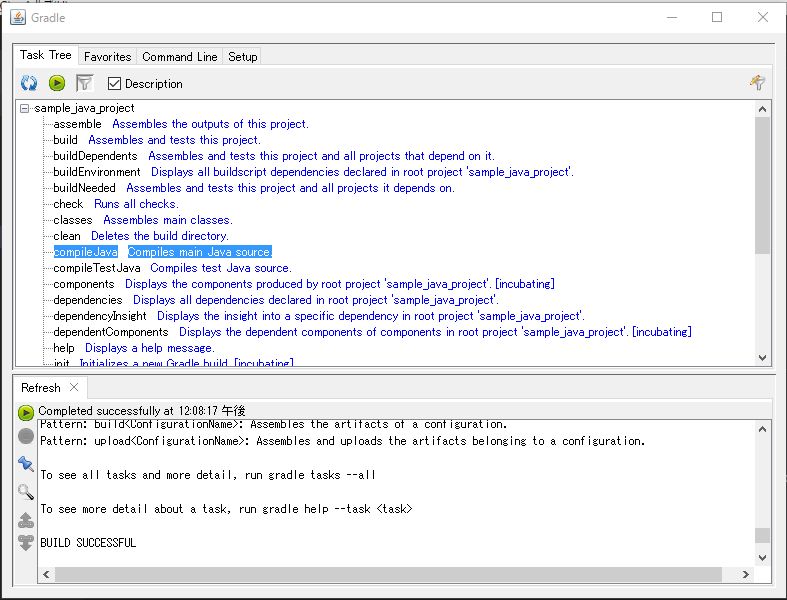The width and height of the screenshot is (787, 600).
Task: Close the Refresh output tab
Action: click(x=74, y=388)
